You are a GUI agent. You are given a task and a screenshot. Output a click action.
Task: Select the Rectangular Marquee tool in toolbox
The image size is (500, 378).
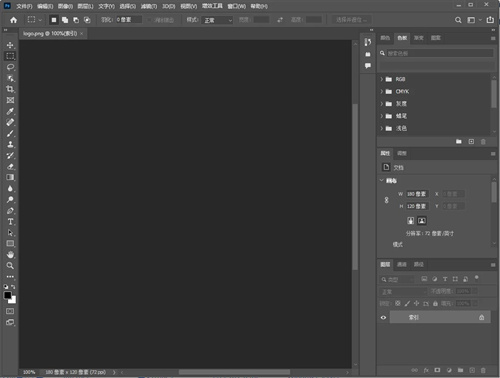click(x=10, y=56)
